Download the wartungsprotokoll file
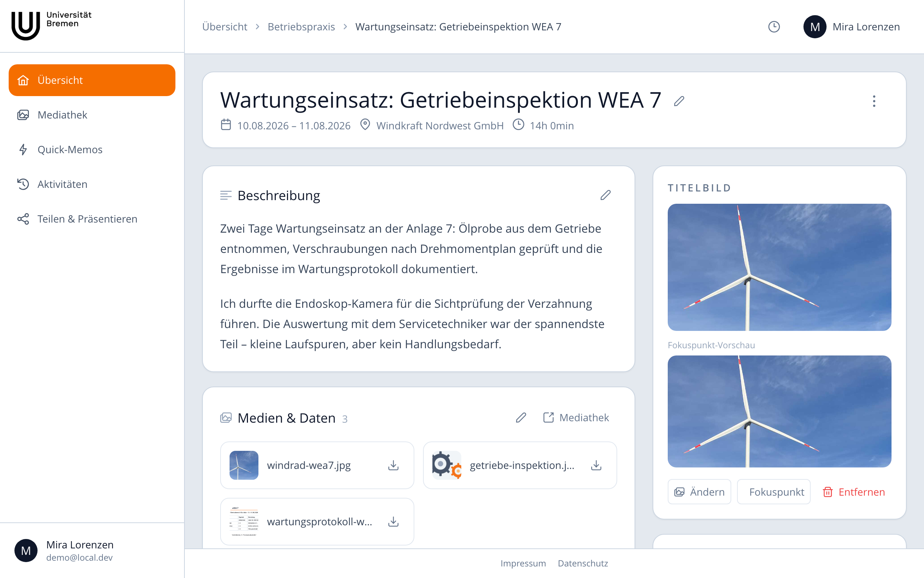This screenshot has height=578, width=924. tap(393, 522)
